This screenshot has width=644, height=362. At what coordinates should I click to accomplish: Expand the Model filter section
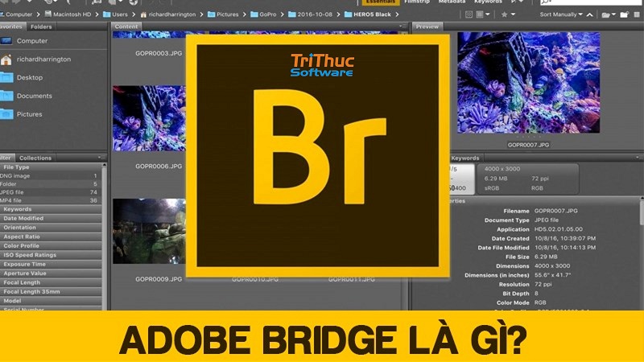coord(50,301)
